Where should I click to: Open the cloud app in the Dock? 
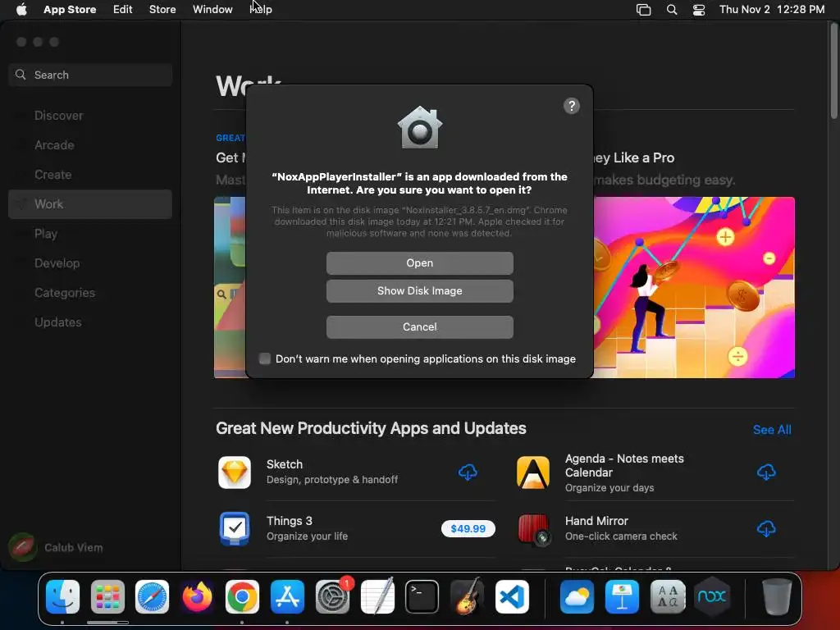click(x=577, y=597)
